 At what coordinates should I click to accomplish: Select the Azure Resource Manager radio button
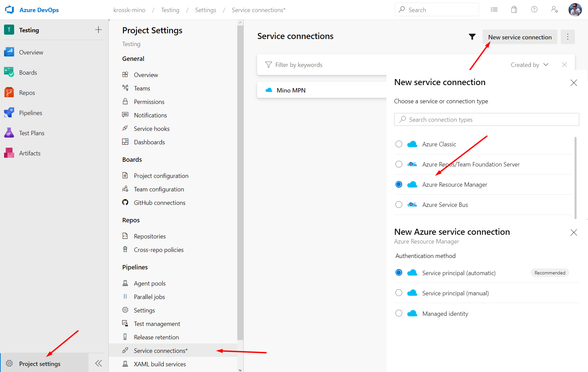(x=399, y=184)
